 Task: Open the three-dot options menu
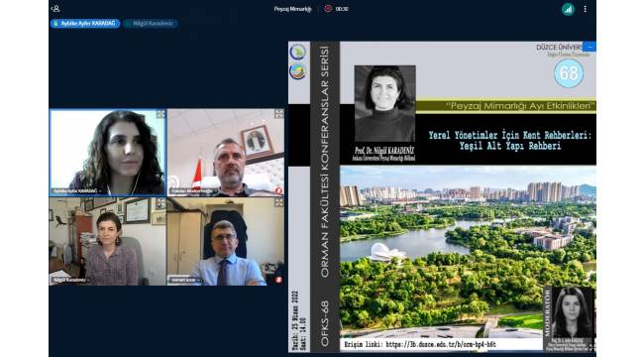(585, 9)
